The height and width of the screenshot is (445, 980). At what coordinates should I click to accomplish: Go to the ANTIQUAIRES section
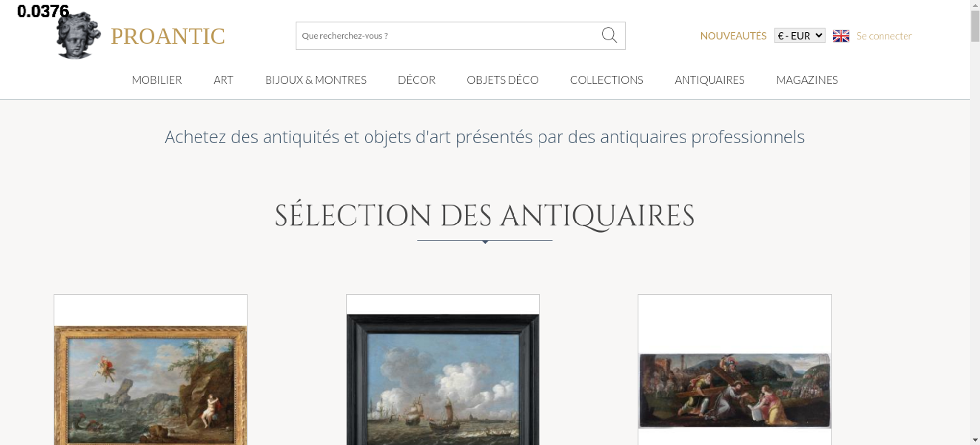(710, 80)
